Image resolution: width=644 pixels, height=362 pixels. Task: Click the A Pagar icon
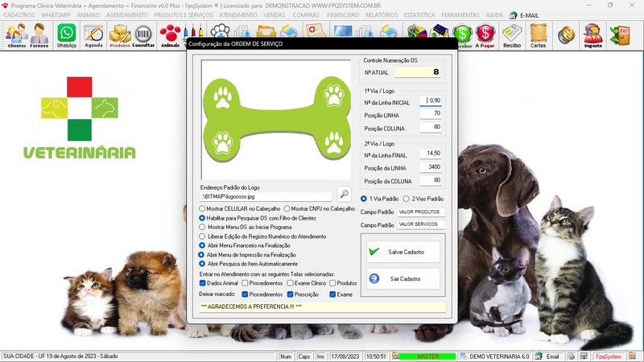(x=485, y=35)
